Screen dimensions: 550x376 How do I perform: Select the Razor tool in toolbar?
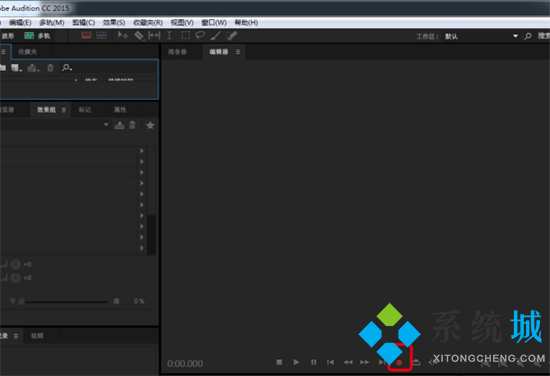pyautogui.click(x=139, y=35)
